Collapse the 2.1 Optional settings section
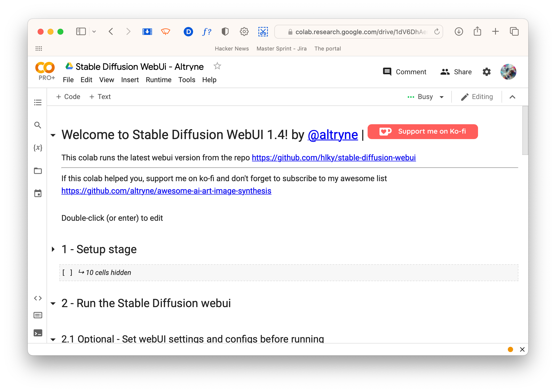 pyautogui.click(x=53, y=340)
